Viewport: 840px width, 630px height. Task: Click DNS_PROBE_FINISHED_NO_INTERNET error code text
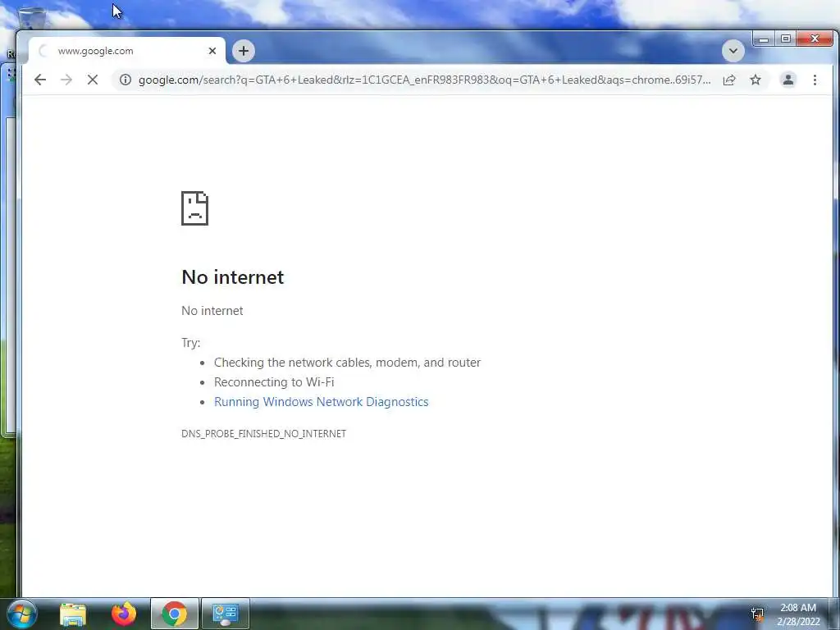(x=263, y=434)
